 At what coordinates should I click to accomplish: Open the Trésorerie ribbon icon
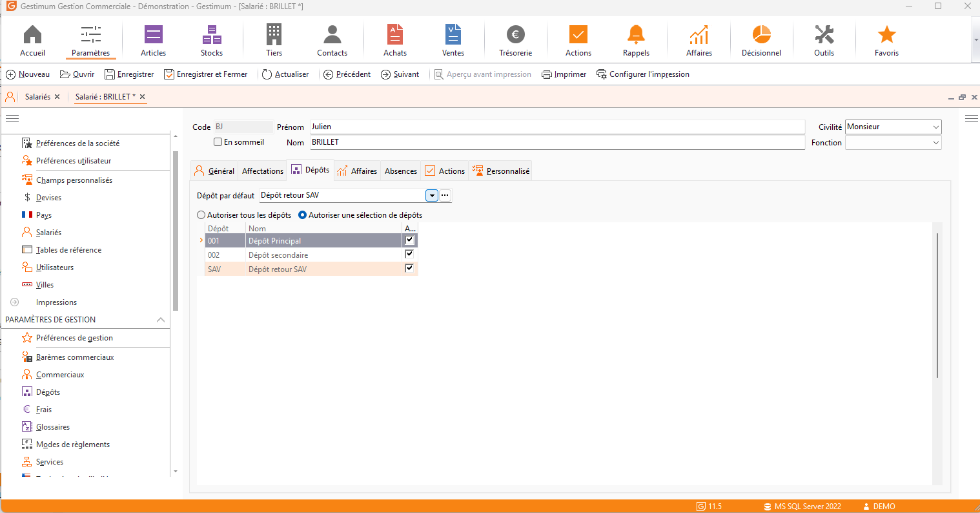coord(515,40)
